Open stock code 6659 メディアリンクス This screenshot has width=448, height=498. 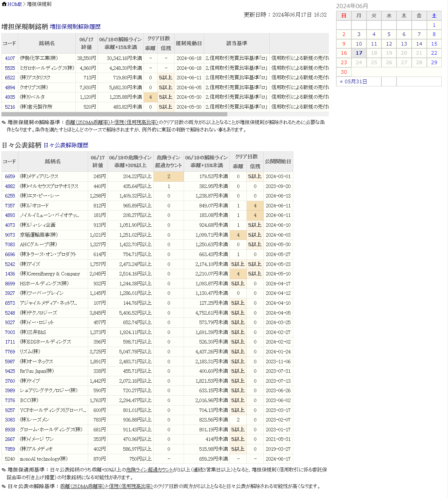point(10,176)
